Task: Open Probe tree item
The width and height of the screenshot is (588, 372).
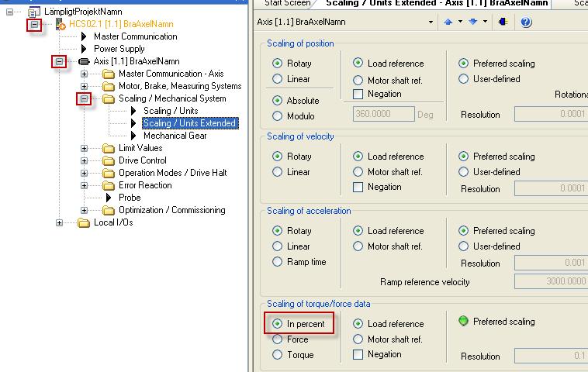Action: tap(130, 198)
